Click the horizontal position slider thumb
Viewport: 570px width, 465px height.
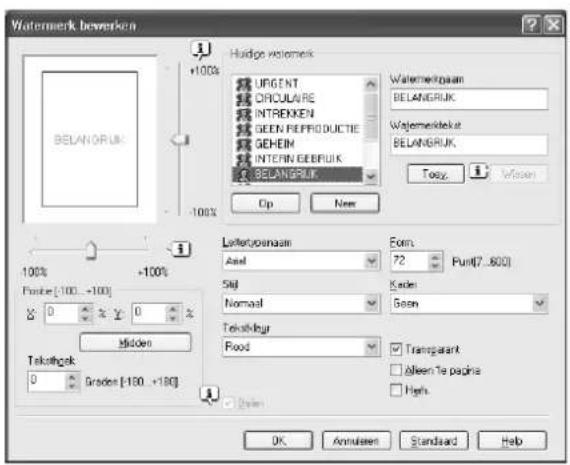[91, 250]
